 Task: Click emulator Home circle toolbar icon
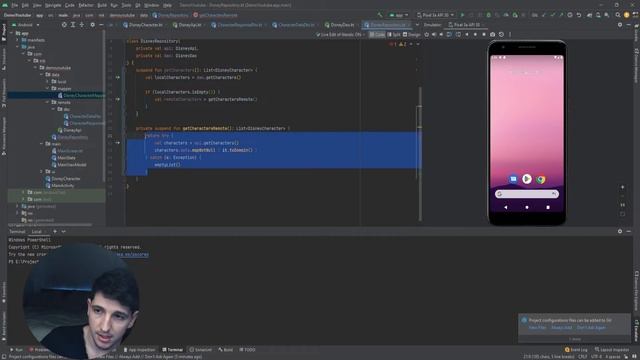475,35
